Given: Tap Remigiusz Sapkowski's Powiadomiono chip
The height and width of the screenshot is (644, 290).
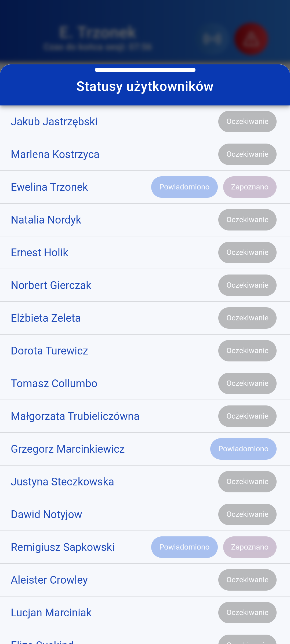Looking at the screenshot, I should [x=184, y=547].
